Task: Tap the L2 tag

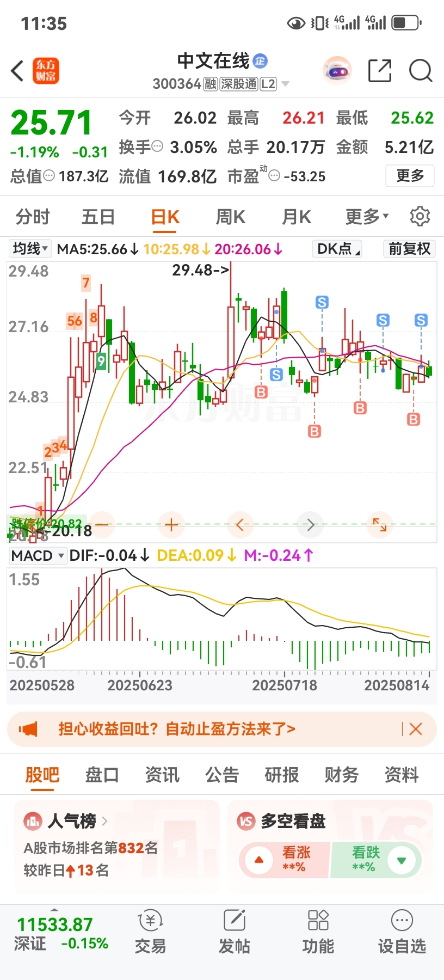Action: 268,84
